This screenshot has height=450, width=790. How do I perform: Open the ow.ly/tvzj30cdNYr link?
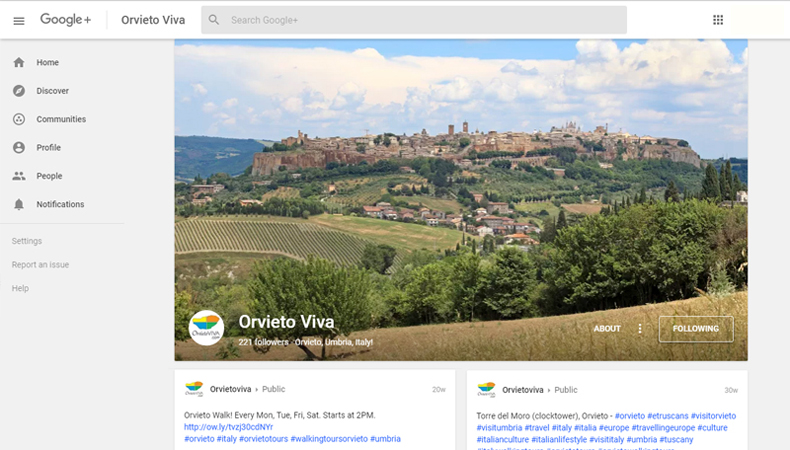[x=228, y=427]
